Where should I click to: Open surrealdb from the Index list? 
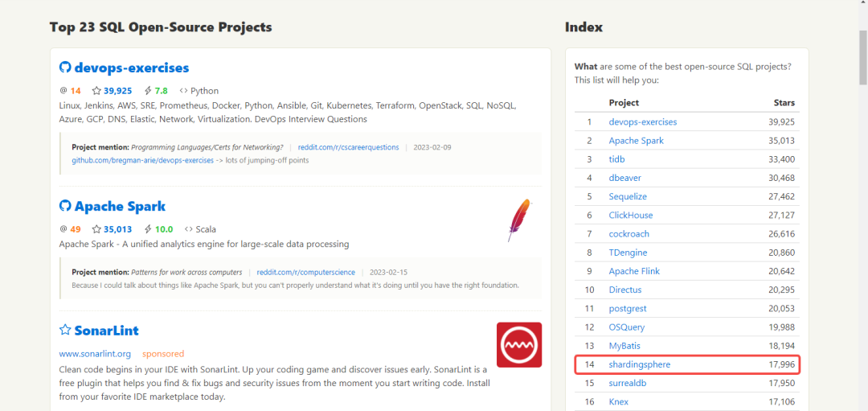(627, 383)
